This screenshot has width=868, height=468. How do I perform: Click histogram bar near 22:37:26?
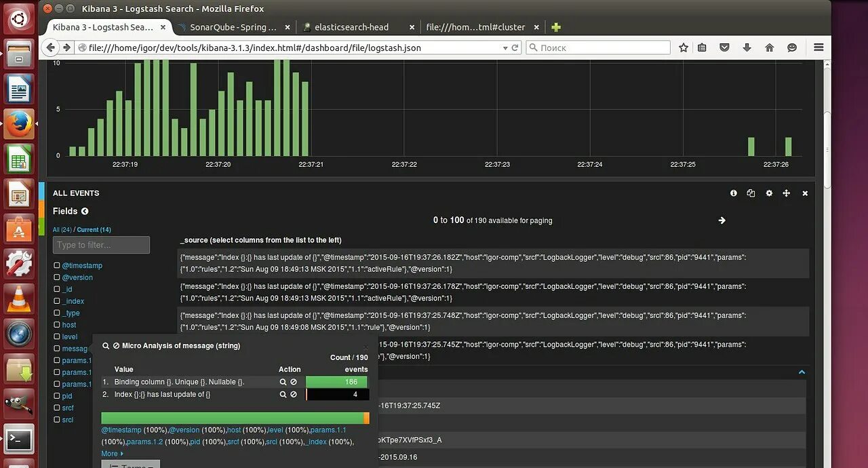click(x=788, y=147)
